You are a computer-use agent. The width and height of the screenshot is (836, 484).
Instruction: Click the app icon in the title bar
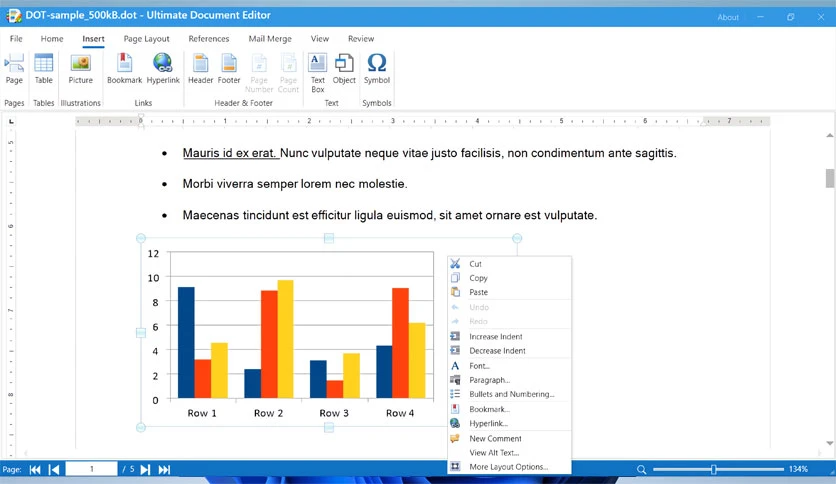click(13, 15)
